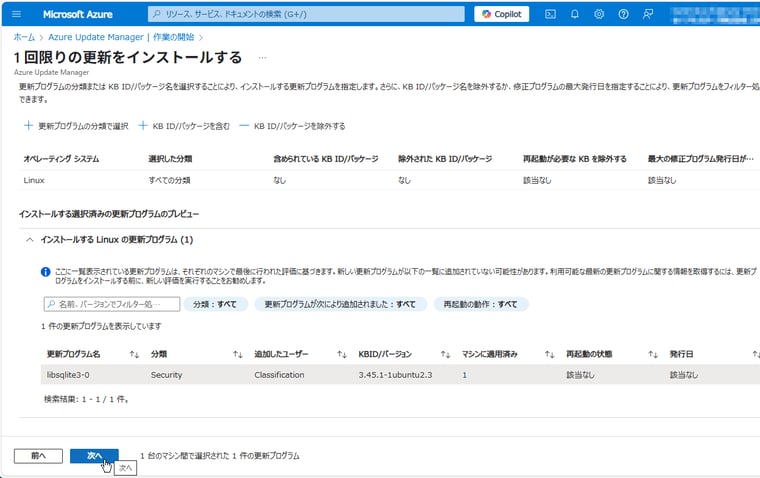The width and height of the screenshot is (760, 478).
Task: Sort by KBID/バージョン column arrows
Action: pyautogui.click(x=445, y=355)
